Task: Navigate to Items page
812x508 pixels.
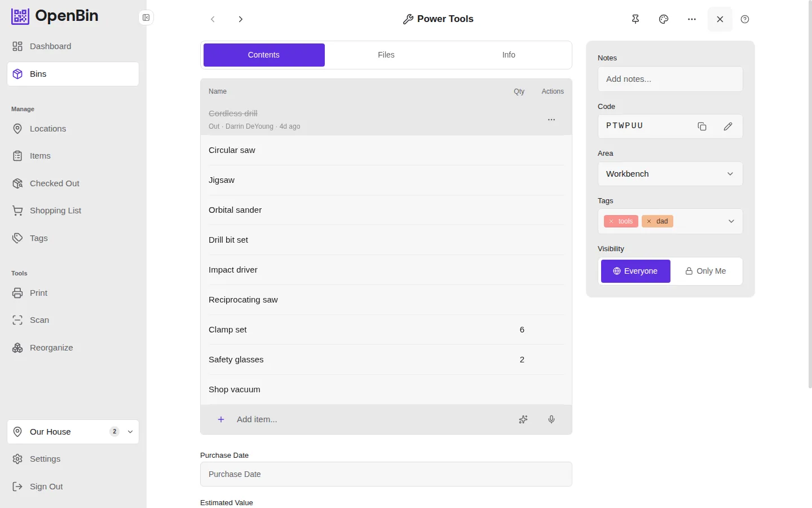Action: pos(73,156)
